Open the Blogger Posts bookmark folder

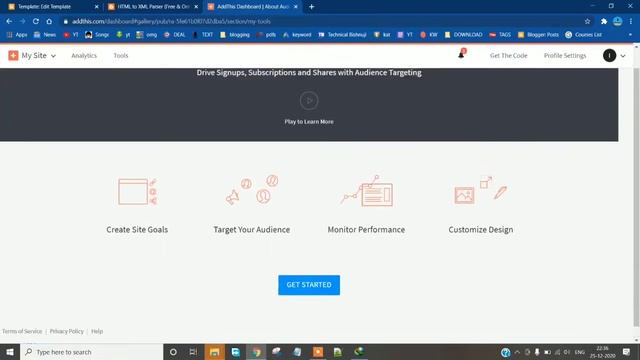click(x=538, y=35)
